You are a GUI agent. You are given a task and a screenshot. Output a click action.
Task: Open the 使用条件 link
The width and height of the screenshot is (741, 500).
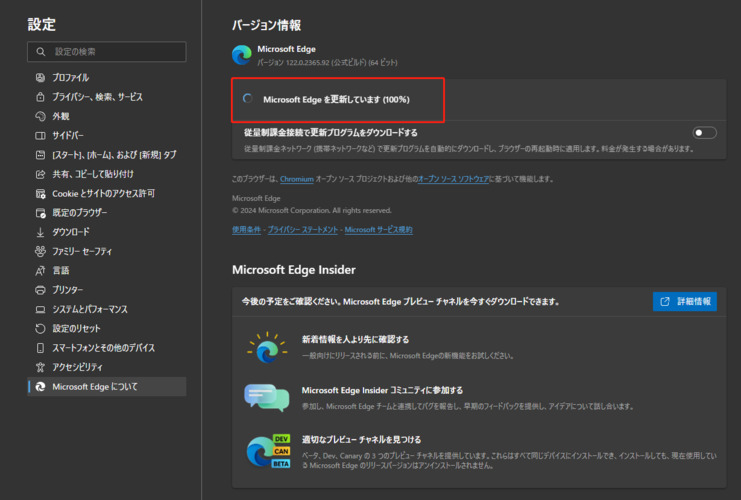pos(246,230)
